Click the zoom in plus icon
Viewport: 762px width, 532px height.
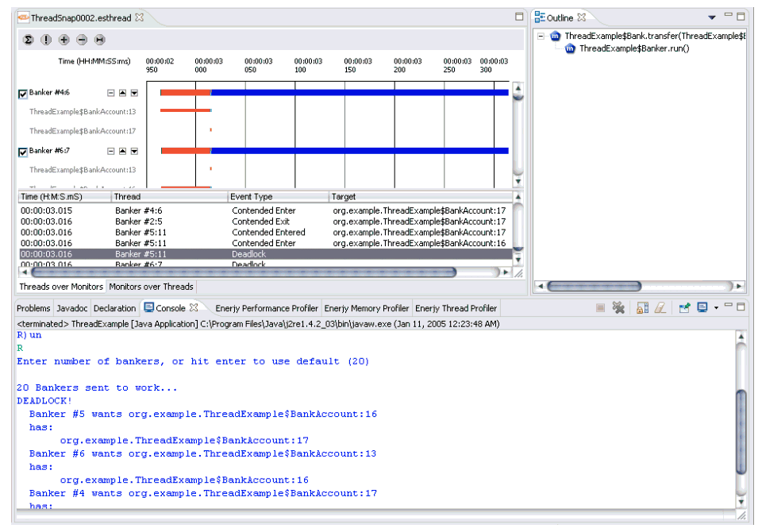click(x=64, y=40)
